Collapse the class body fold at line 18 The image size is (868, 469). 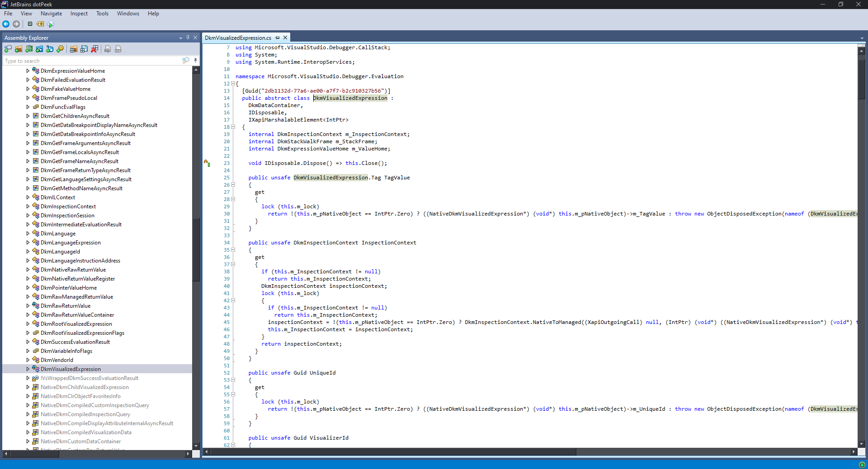pos(233,127)
